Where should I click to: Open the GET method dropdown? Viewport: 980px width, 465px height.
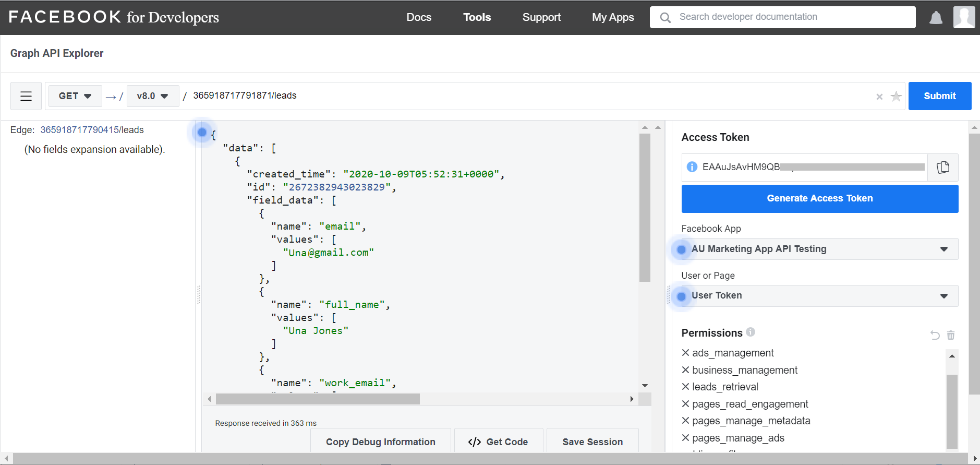75,96
